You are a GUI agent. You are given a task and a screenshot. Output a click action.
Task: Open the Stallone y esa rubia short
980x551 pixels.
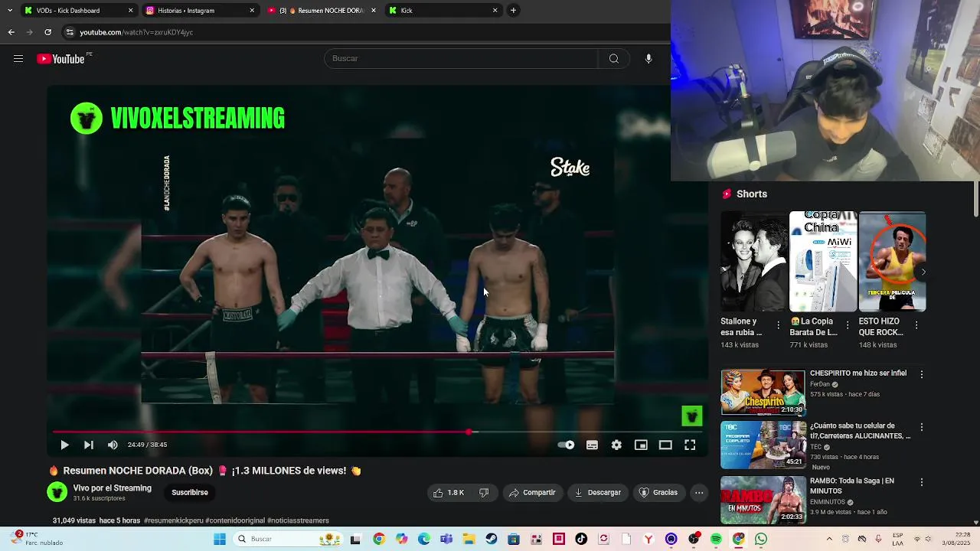click(754, 262)
